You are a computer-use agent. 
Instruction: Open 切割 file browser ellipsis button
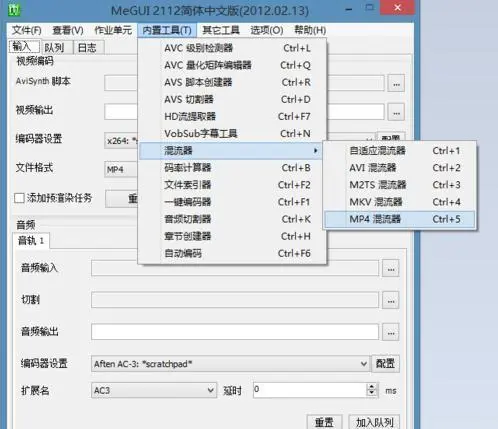pos(391,300)
